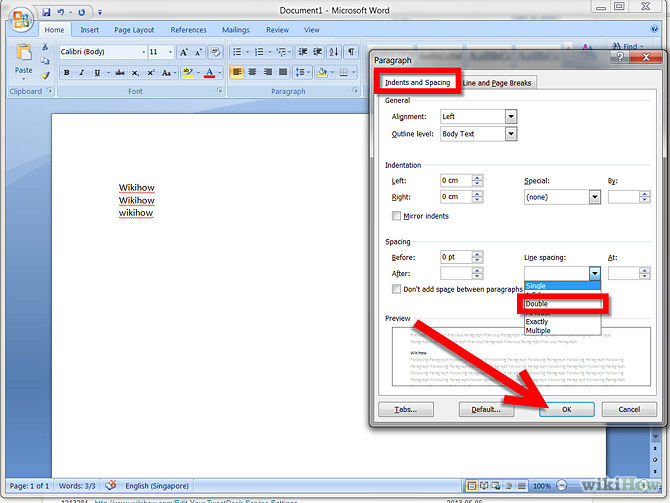The width and height of the screenshot is (670, 503).
Task: Open the Alignment dropdown in Paragraph dialog
Action: 511,117
